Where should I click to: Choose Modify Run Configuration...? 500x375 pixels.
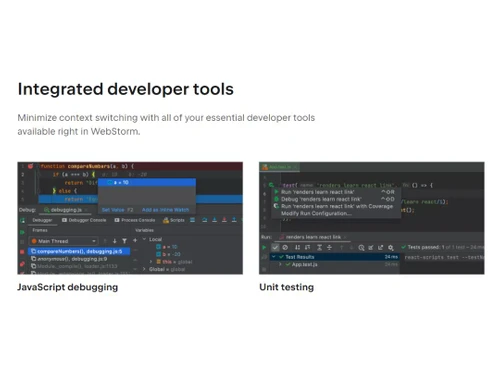coord(336,213)
